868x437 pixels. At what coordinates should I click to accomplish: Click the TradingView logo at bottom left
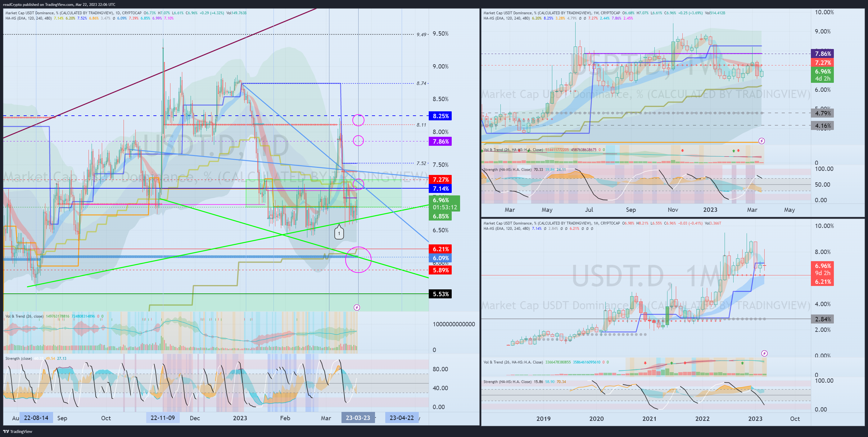pyautogui.click(x=18, y=431)
